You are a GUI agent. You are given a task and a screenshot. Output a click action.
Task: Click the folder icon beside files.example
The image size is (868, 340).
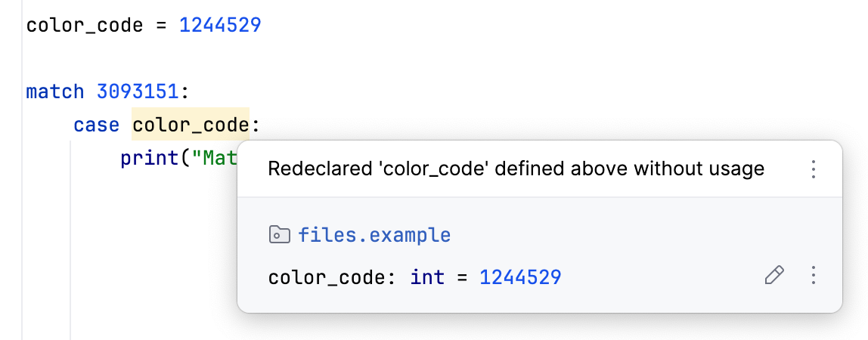(280, 236)
